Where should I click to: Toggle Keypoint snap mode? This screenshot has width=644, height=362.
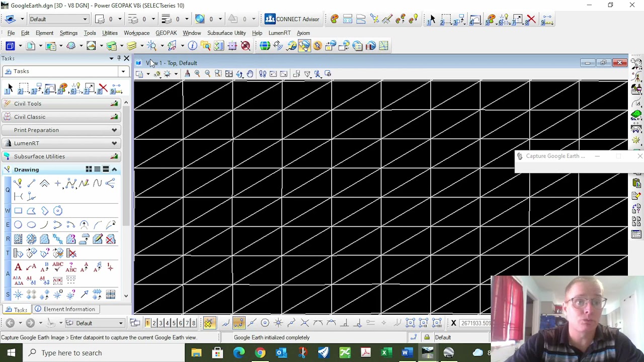click(238, 323)
